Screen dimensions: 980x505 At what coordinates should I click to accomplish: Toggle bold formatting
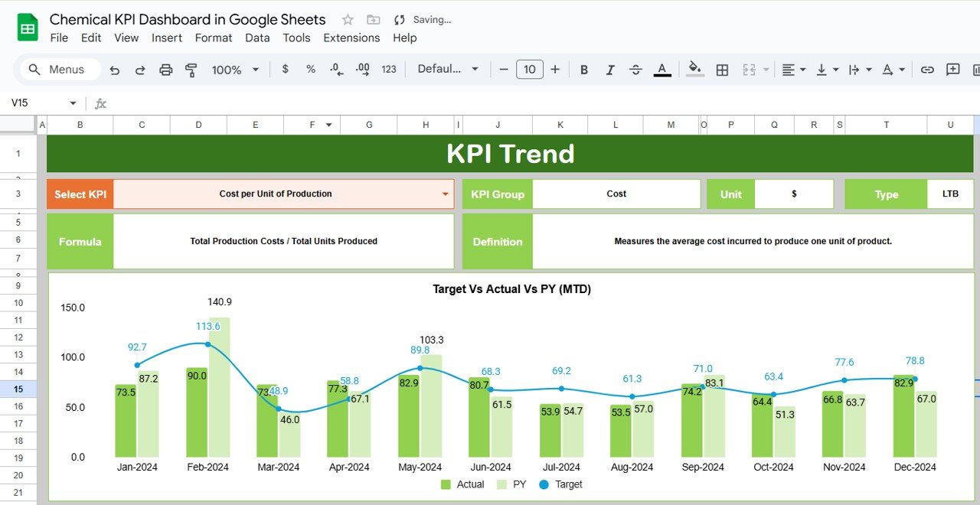[x=584, y=70]
